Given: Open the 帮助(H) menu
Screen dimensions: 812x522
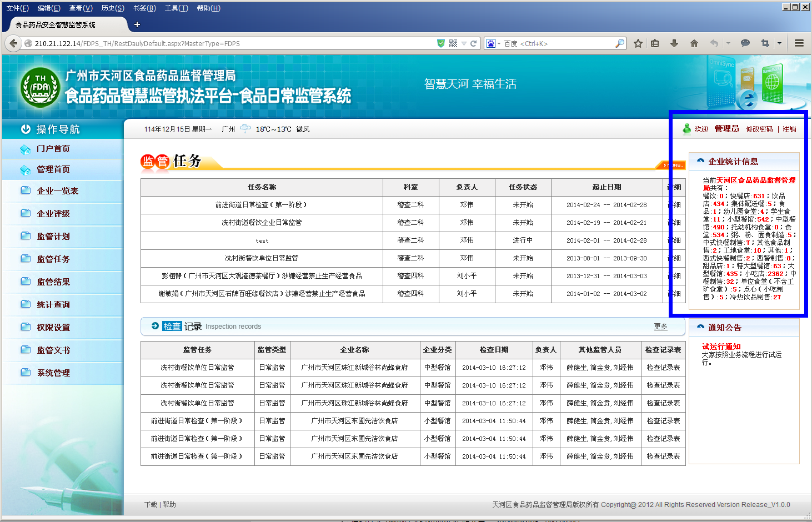Looking at the screenshot, I should coord(208,8).
